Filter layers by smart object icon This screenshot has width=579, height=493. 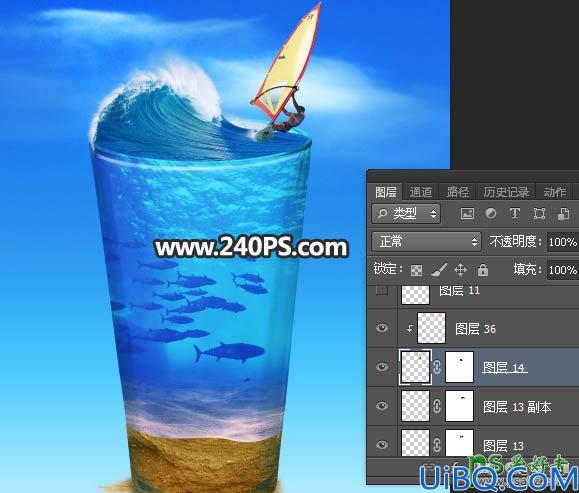[563, 214]
